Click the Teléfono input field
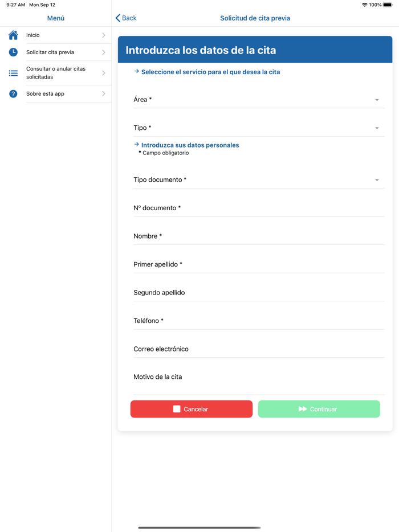Screen dimensions: 399x532 258,321
